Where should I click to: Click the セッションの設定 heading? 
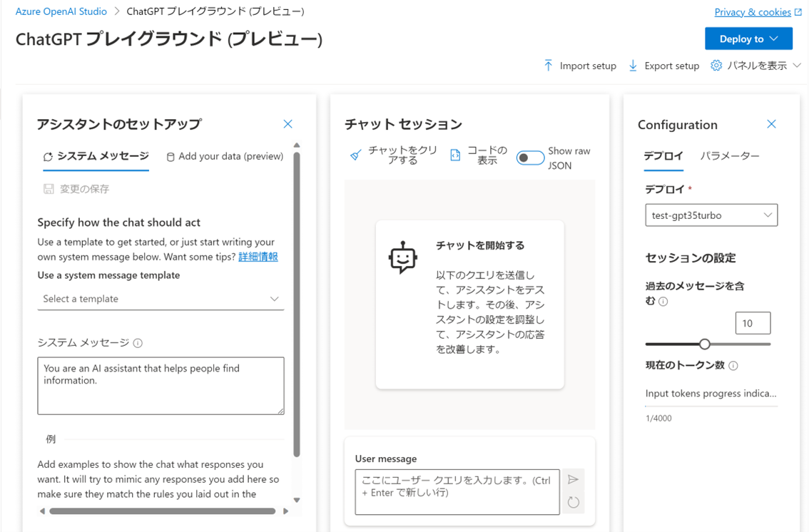691,257
